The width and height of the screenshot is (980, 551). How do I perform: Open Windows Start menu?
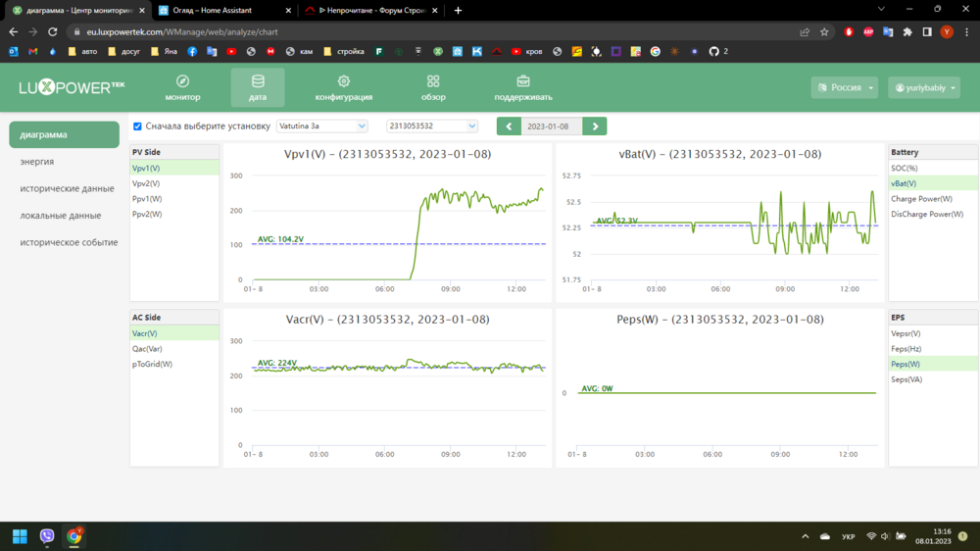[x=20, y=536]
